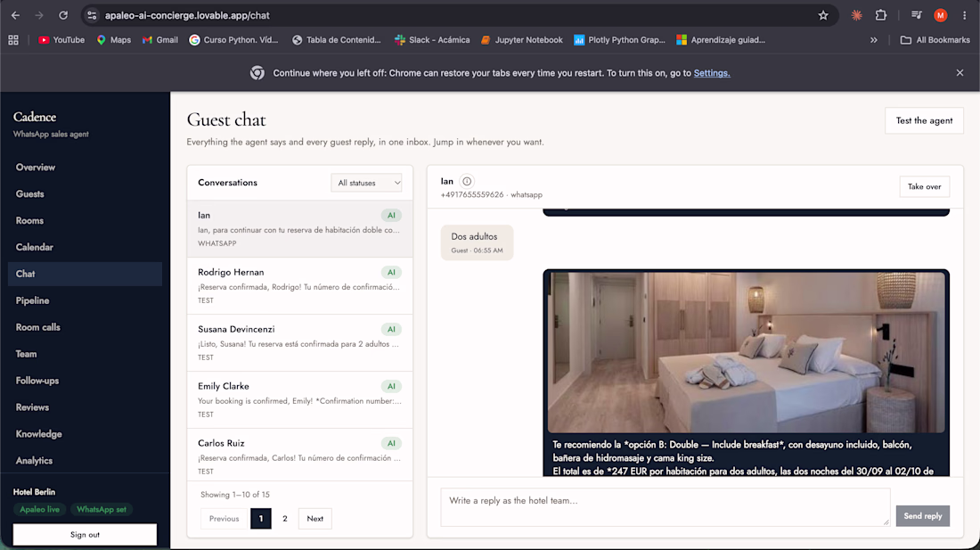
Task: Click the Send reply button
Action: [x=922, y=516]
